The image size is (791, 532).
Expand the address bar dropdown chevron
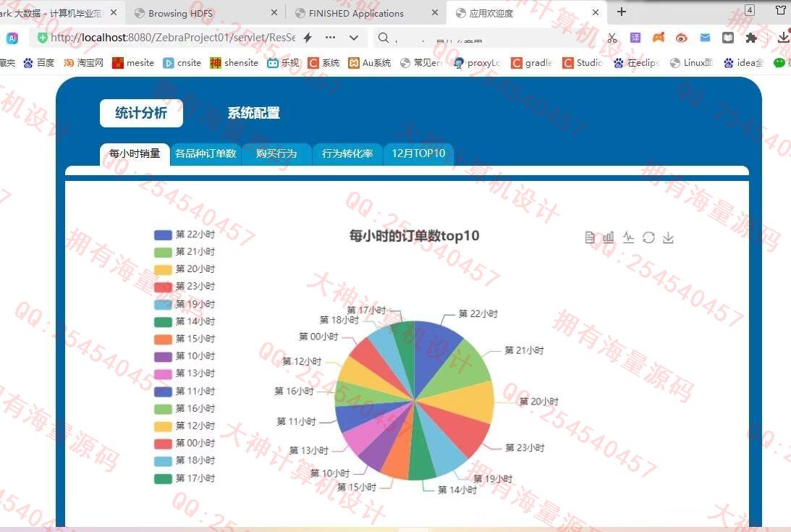click(x=354, y=38)
